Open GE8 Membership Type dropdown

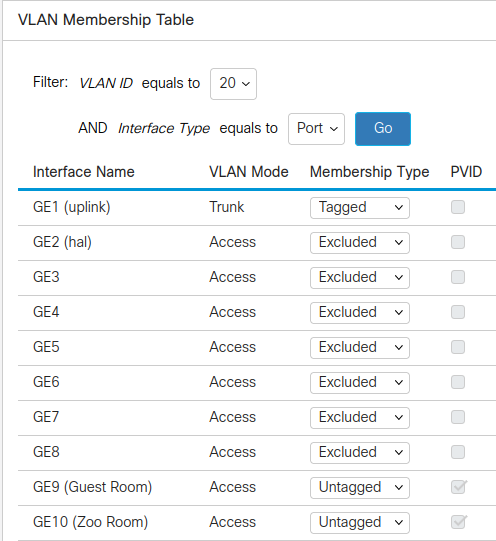point(360,452)
